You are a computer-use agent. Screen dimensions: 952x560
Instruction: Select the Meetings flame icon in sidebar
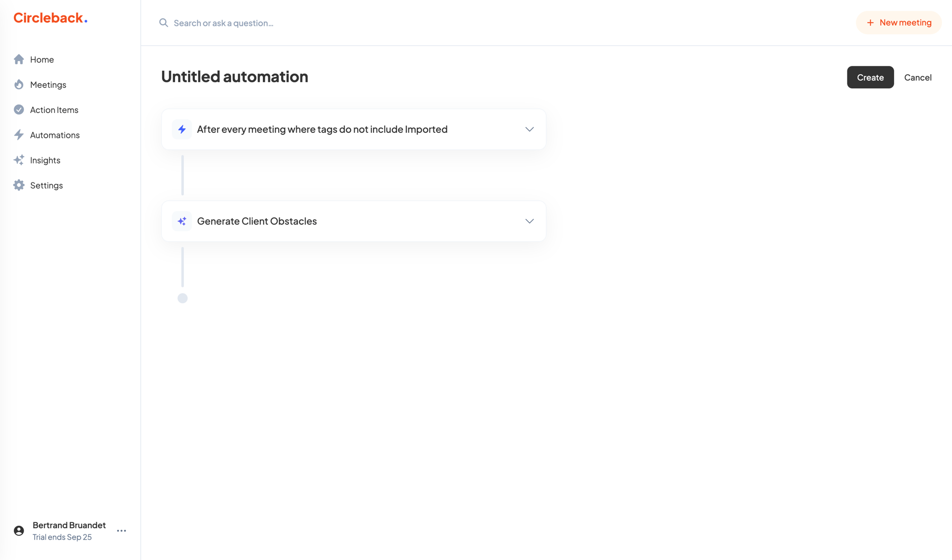click(19, 84)
